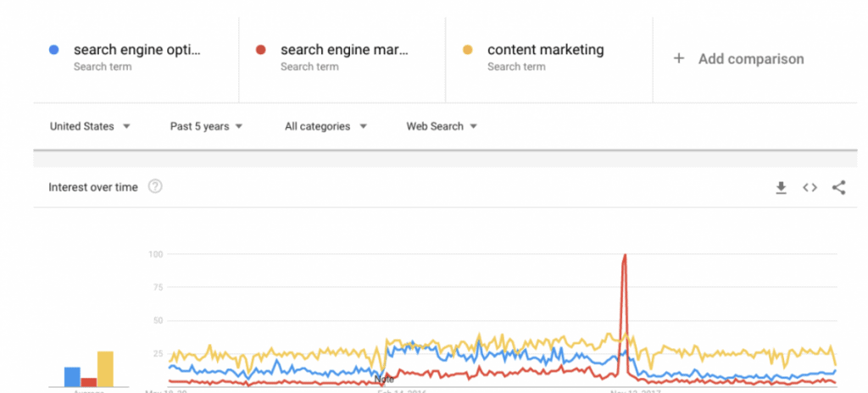Open the embed code icon
This screenshot has height=393, width=868.
(x=810, y=188)
